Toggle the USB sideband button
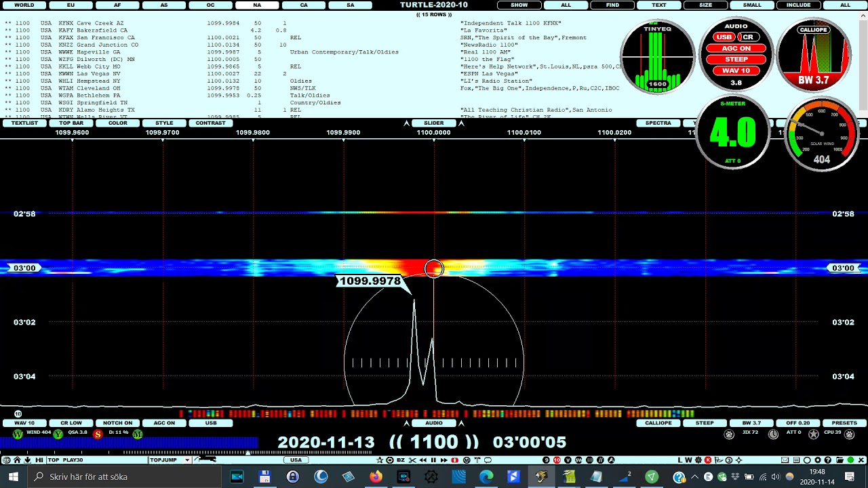This screenshot has height=488, width=868. click(x=211, y=423)
